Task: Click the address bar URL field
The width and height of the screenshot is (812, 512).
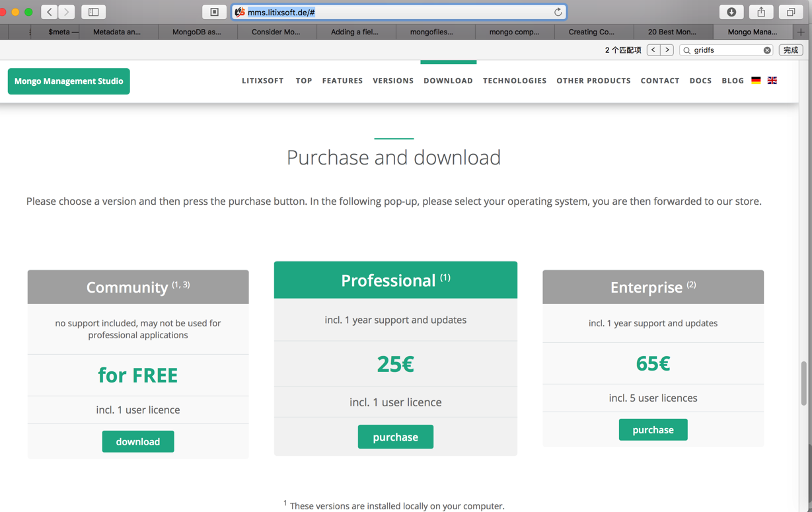Action: point(396,12)
